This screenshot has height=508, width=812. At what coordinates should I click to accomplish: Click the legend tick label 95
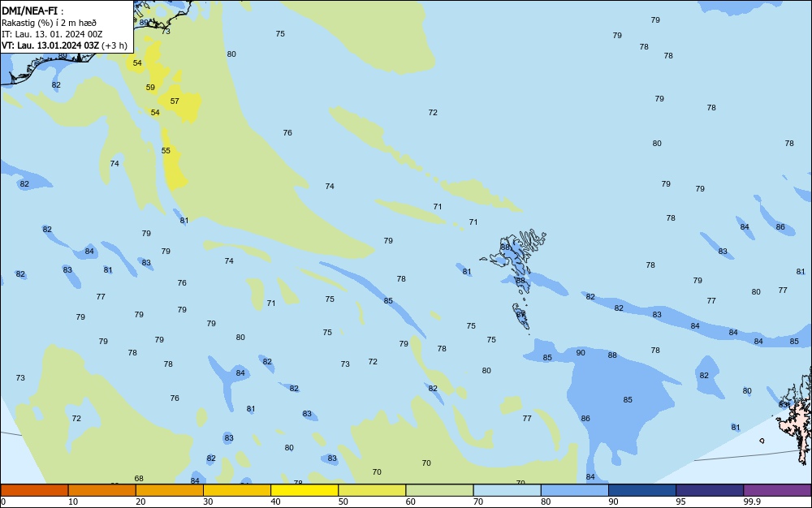pos(680,502)
